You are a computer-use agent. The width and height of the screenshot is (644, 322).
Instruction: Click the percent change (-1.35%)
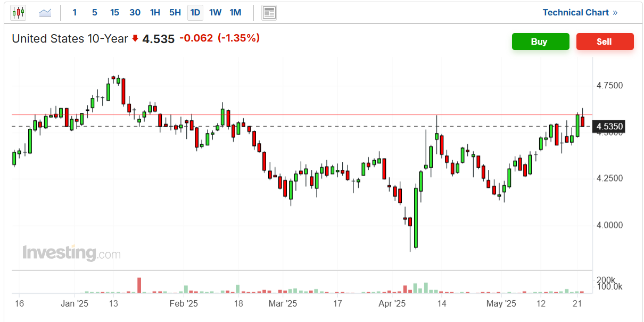pos(238,38)
